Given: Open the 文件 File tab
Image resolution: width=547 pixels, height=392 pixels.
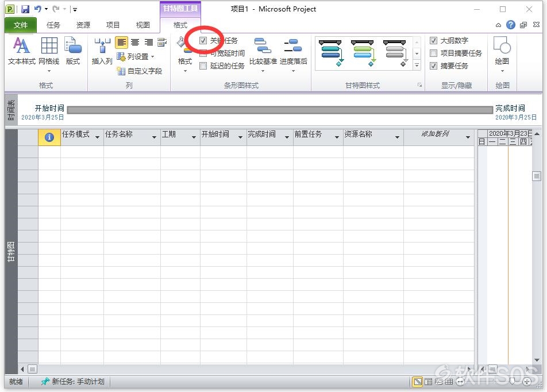Looking at the screenshot, I should tap(21, 25).
